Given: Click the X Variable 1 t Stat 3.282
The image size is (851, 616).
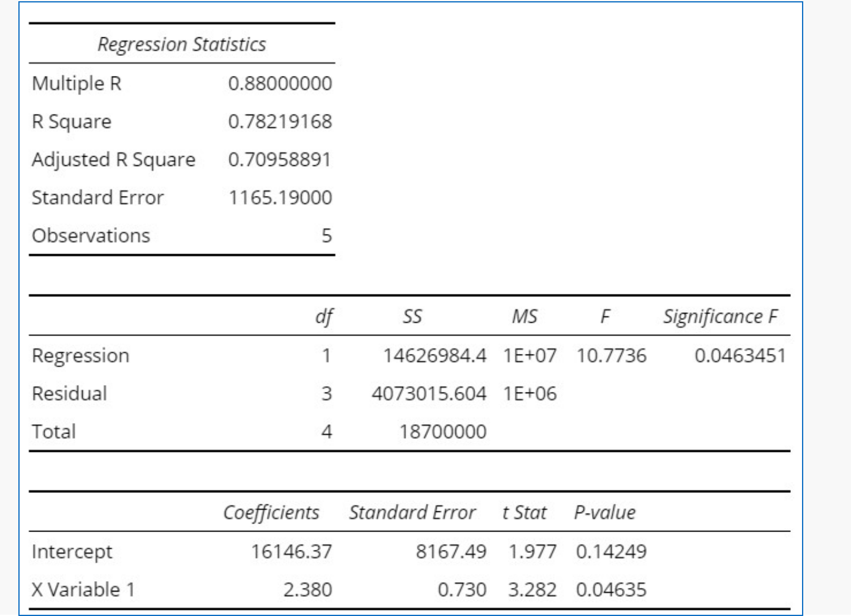Looking at the screenshot, I should click(x=532, y=589).
